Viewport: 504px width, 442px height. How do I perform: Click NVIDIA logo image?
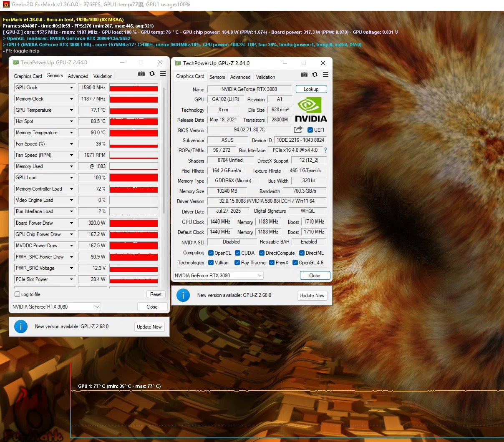pos(311,109)
